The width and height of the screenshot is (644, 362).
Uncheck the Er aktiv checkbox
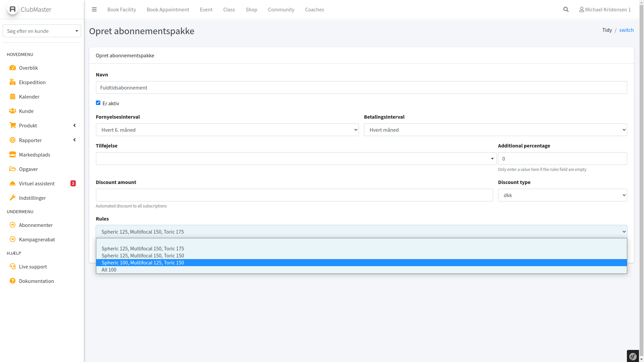(98, 103)
